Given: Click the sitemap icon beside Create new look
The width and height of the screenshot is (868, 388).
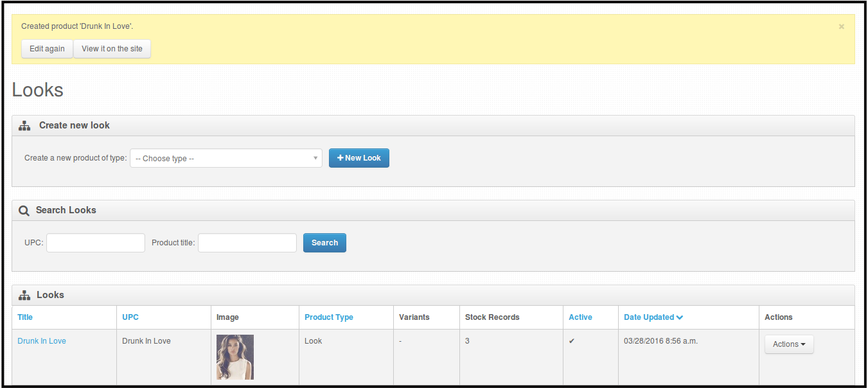Looking at the screenshot, I should coord(24,126).
